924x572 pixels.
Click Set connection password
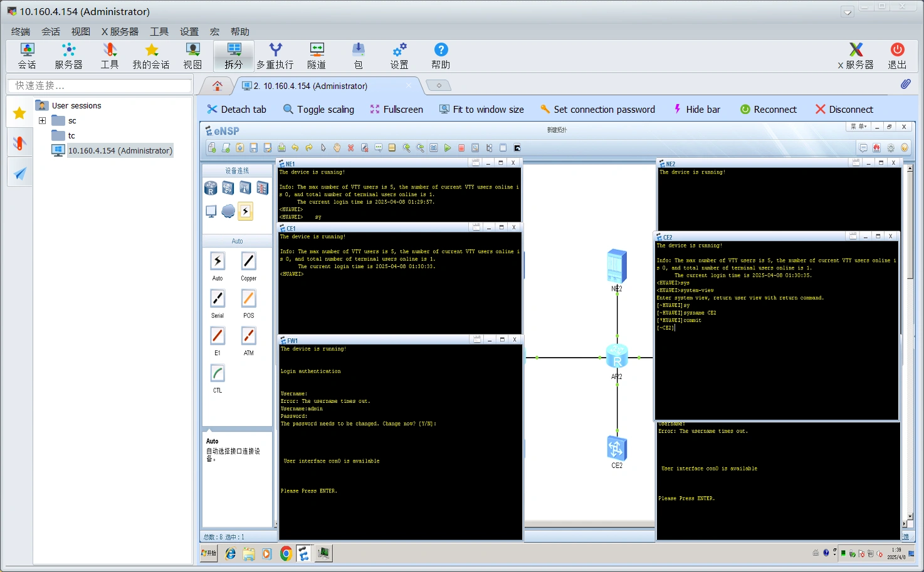pyautogui.click(x=597, y=109)
